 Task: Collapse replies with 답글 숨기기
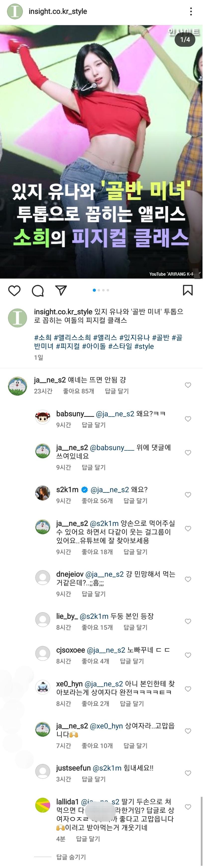point(71,857)
